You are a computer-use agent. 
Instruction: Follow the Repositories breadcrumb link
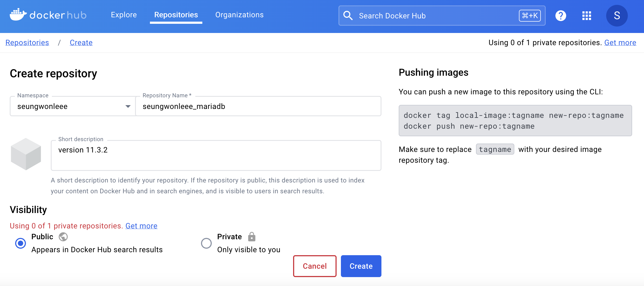pyautogui.click(x=27, y=43)
